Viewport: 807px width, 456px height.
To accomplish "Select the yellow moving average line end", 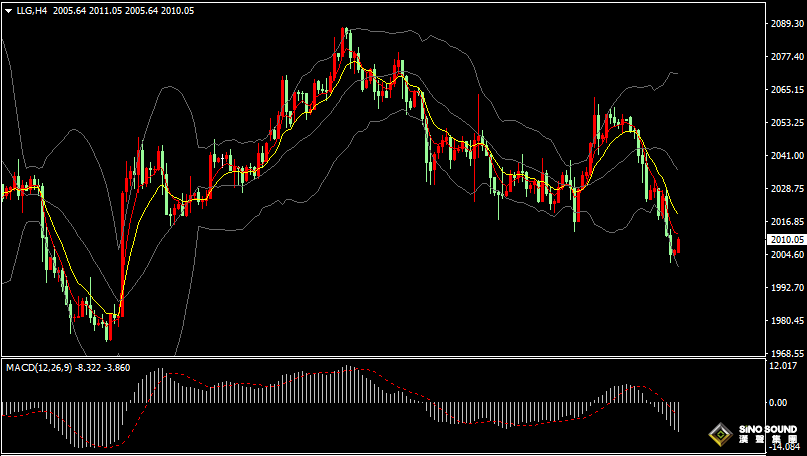I will click(x=677, y=213).
